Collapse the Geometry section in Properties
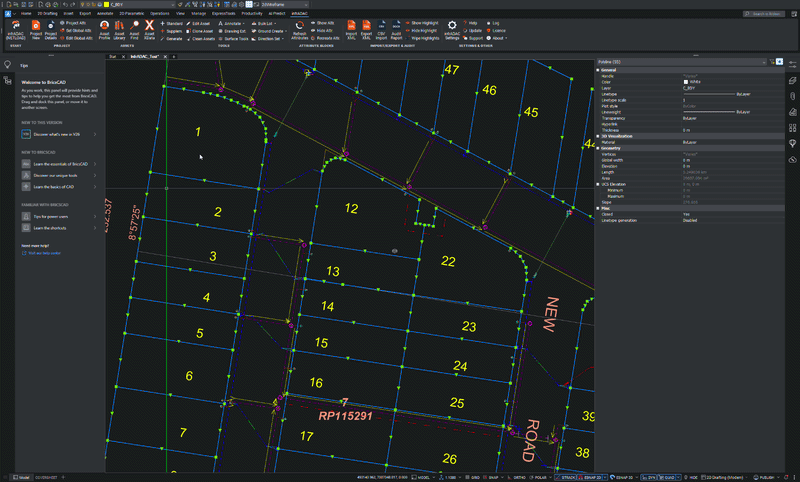The width and height of the screenshot is (800, 482). point(598,148)
